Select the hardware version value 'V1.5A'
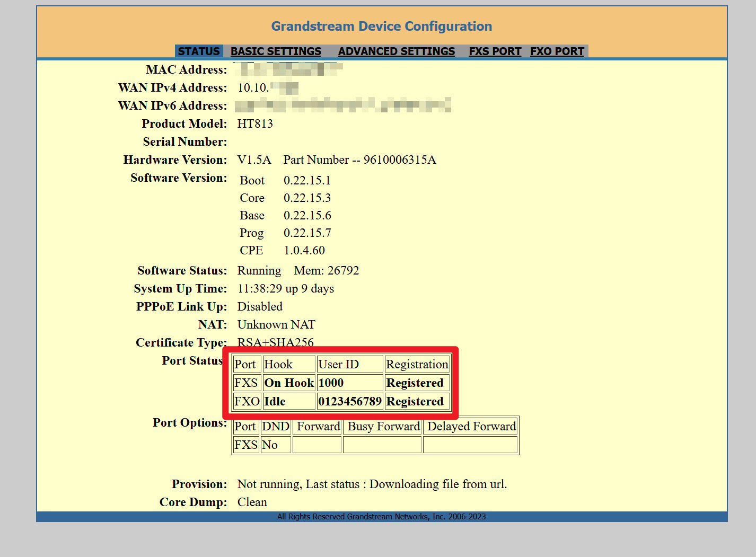The image size is (756, 557). (254, 160)
